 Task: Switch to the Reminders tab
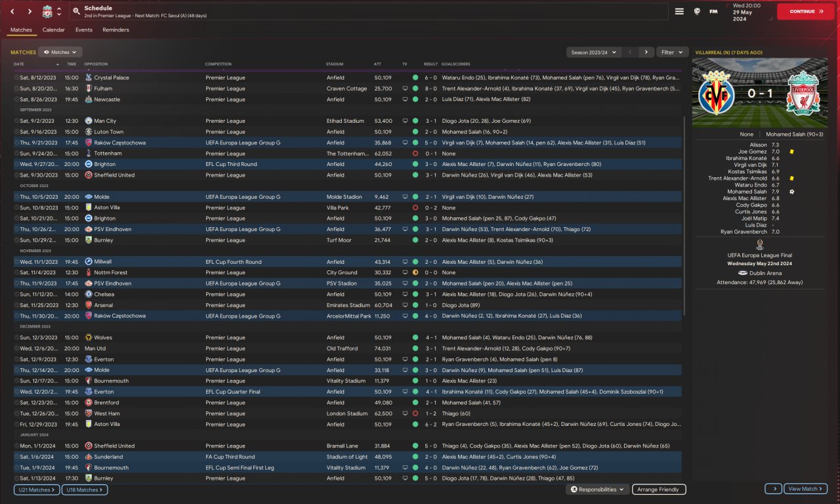116,30
